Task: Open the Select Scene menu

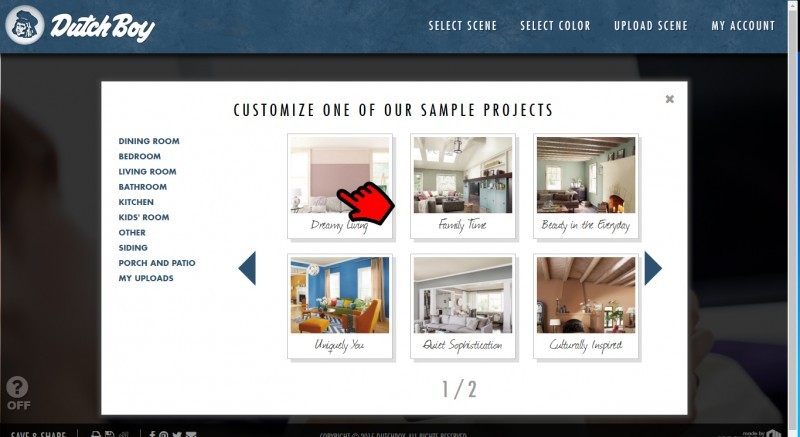Action: tap(462, 25)
